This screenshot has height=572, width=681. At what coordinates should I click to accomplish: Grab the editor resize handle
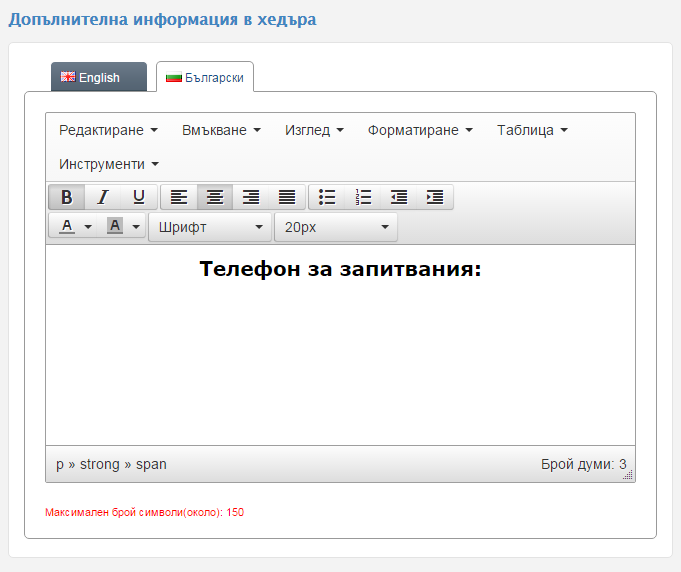(x=628, y=475)
